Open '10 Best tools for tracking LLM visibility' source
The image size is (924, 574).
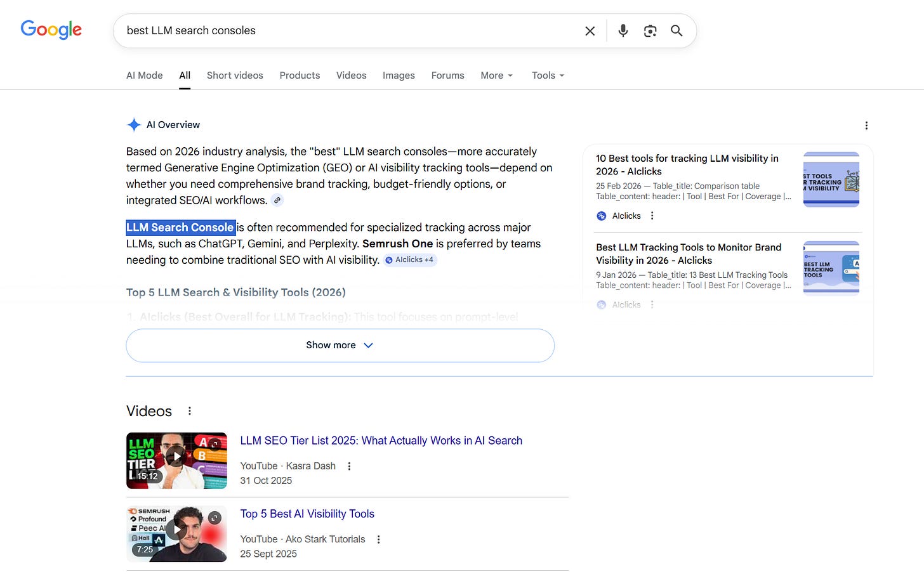pyautogui.click(x=687, y=165)
